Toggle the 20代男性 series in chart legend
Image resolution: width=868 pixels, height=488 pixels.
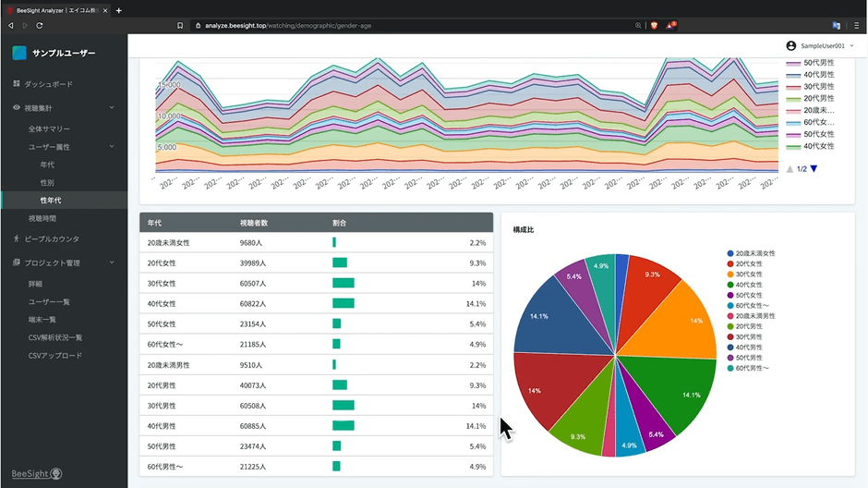(x=811, y=98)
